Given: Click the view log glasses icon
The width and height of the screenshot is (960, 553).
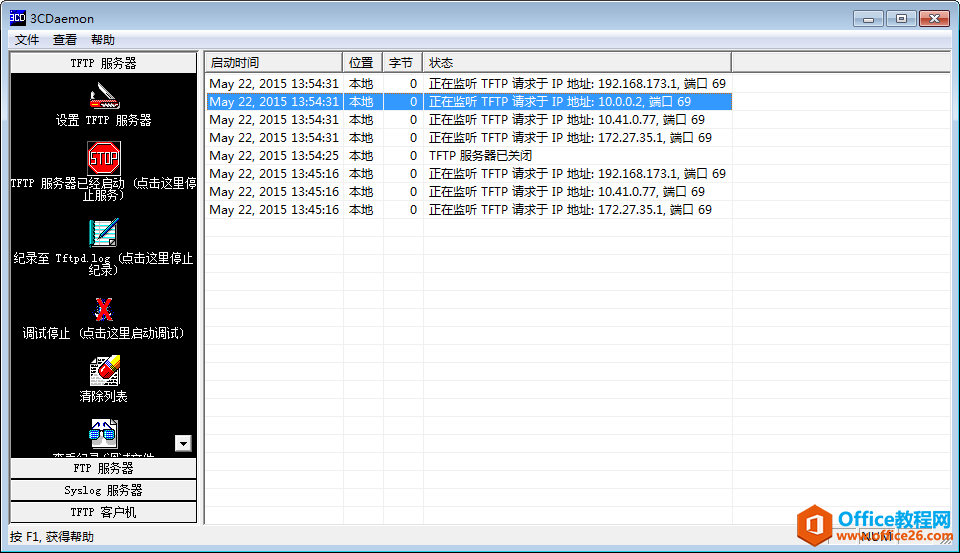Looking at the screenshot, I should click(103, 434).
